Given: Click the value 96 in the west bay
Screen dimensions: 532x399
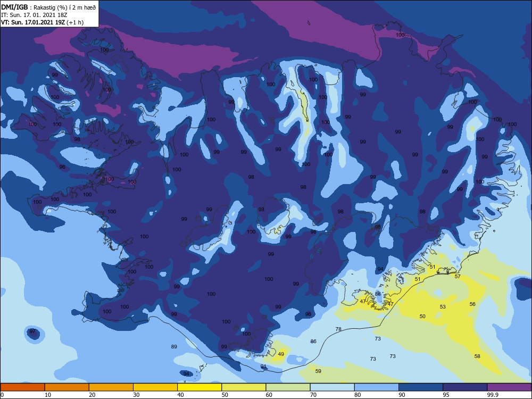Looking at the screenshot, I should point(62,167).
